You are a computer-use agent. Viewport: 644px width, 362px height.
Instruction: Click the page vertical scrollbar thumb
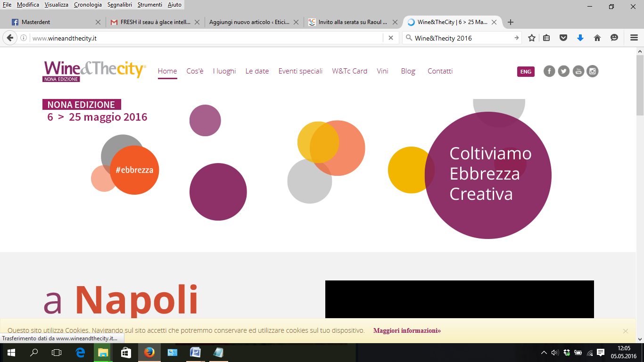point(640,85)
